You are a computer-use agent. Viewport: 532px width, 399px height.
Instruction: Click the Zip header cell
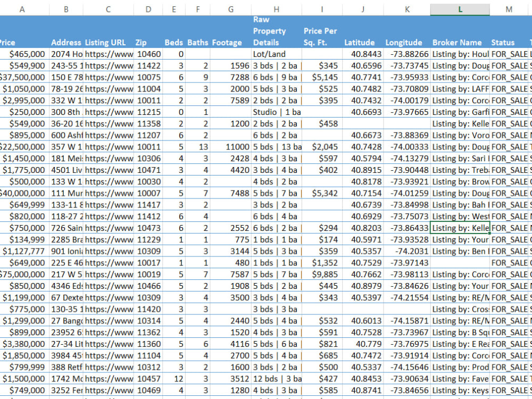click(148, 32)
